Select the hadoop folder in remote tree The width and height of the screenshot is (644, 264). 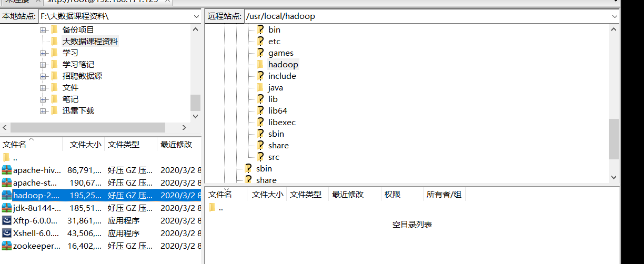pos(283,65)
